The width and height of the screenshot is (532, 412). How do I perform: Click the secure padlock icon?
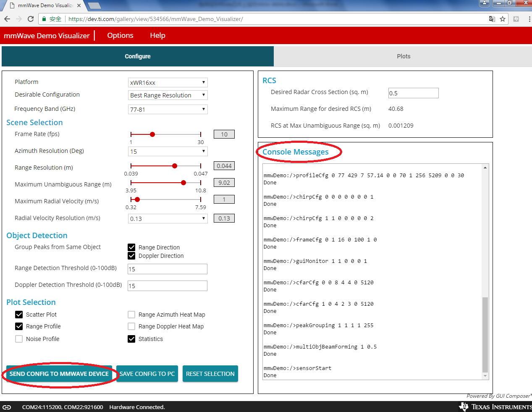click(44, 19)
